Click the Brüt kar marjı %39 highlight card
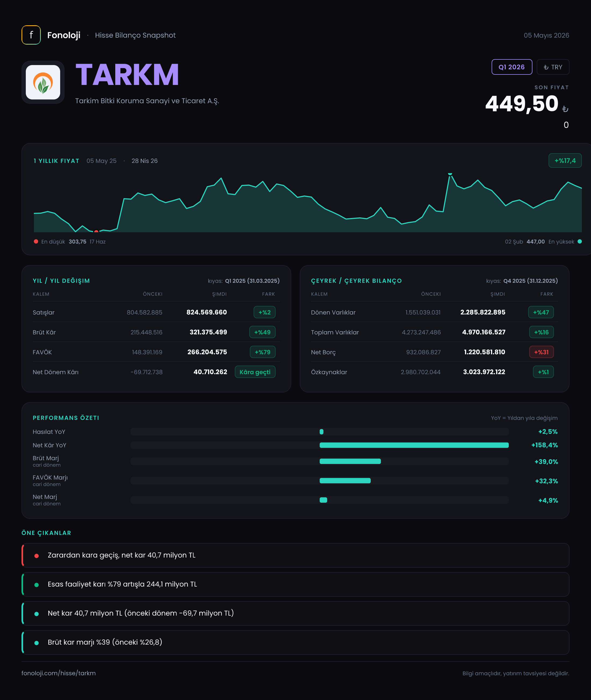The image size is (591, 700). coord(295,642)
